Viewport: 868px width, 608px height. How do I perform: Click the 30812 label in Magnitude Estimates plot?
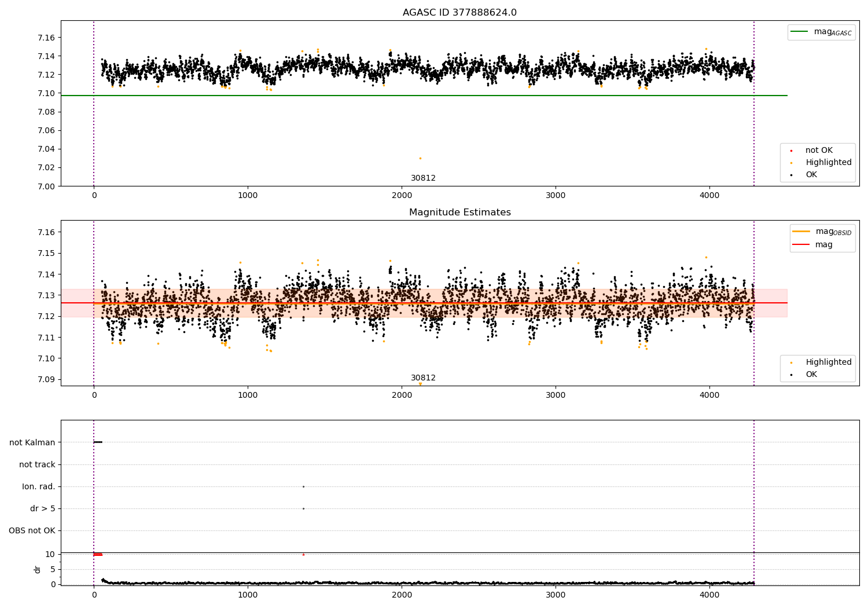click(x=423, y=378)
